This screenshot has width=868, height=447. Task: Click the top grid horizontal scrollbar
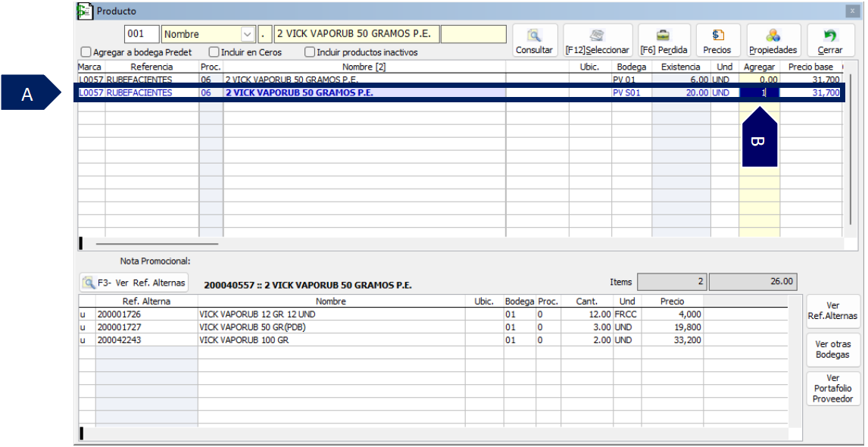pyautogui.click(x=158, y=242)
